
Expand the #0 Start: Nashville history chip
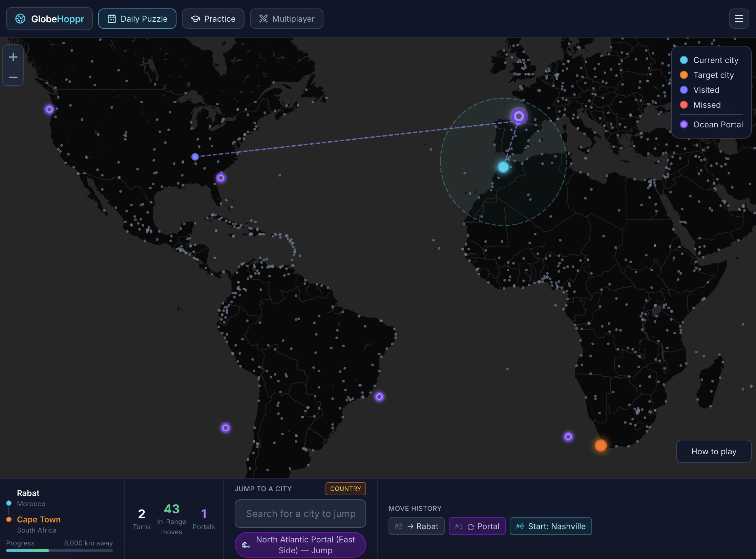550,526
